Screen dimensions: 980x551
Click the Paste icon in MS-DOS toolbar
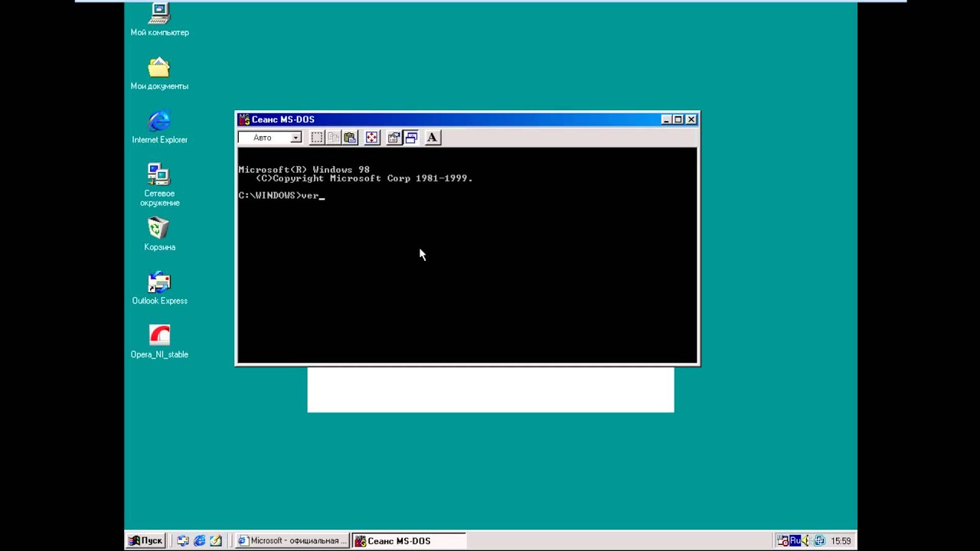pyautogui.click(x=350, y=138)
